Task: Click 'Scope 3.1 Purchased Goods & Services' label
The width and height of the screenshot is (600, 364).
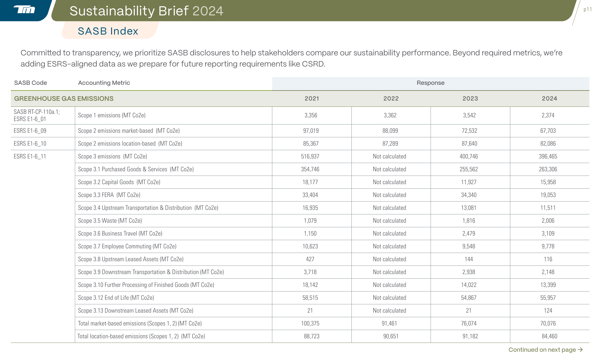Action: click(x=136, y=169)
